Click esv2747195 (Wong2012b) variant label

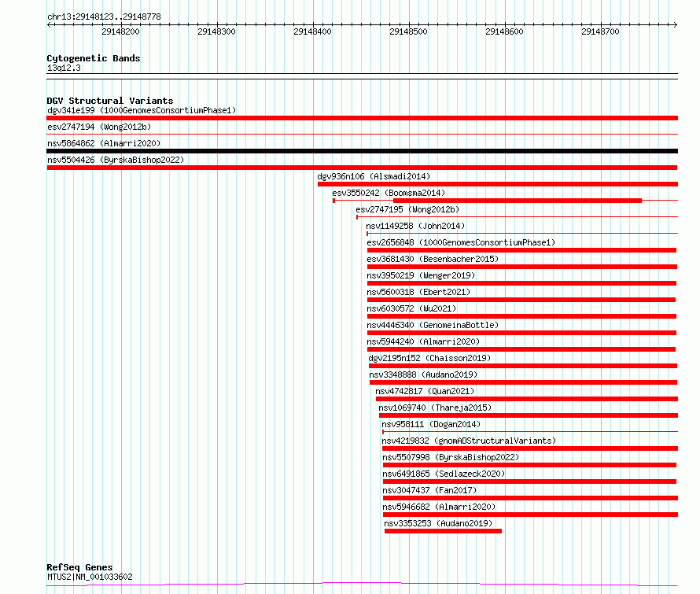pos(407,209)
